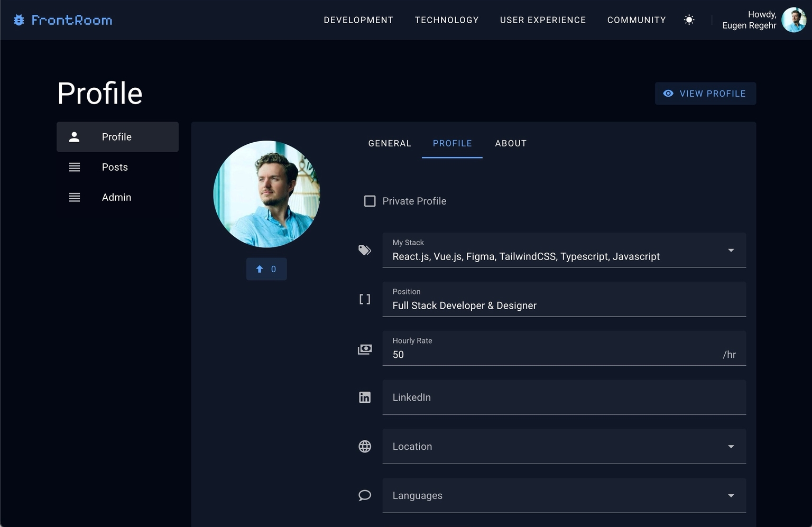Click the LinkedIn input field
Screen dimensions: 812x527
[564, 397]
